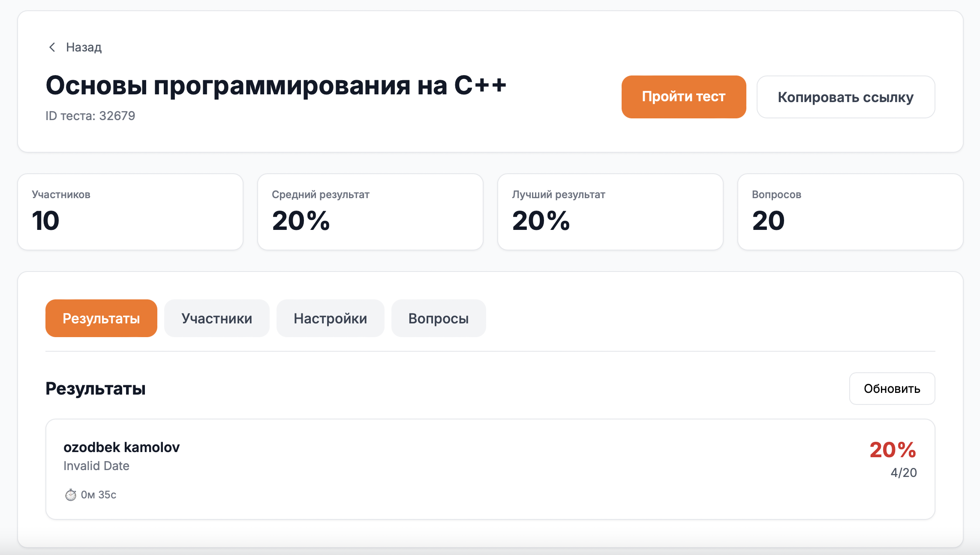Click the test title Основы программирования на C++
The width and height of the screenshot is (980, 555).
[276, 85]
